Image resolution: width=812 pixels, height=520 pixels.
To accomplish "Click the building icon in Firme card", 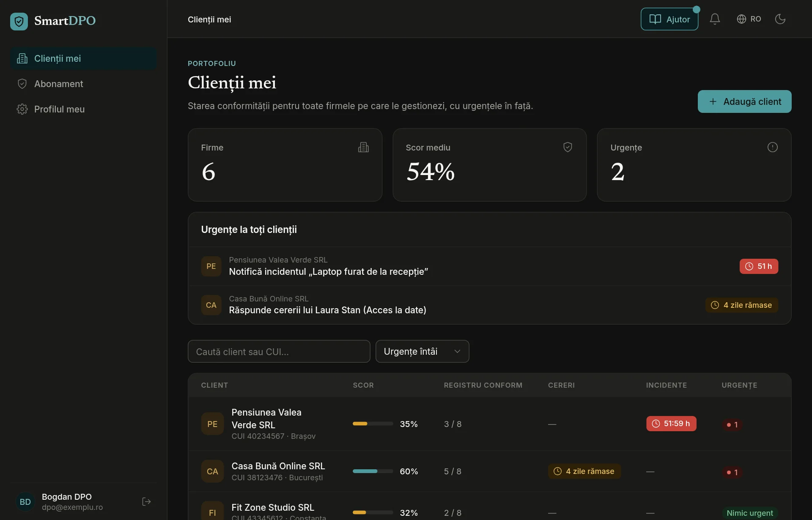I will 363,147.
